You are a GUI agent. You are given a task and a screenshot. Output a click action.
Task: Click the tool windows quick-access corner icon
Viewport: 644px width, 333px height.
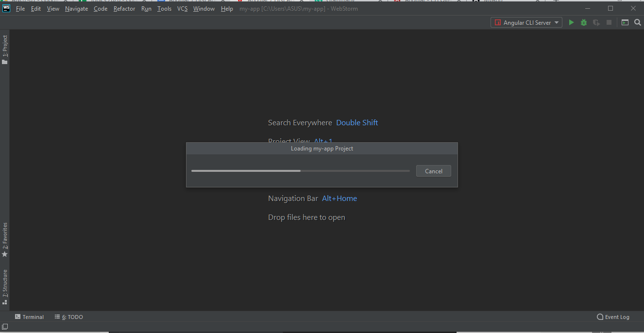[x=5, y=326]
